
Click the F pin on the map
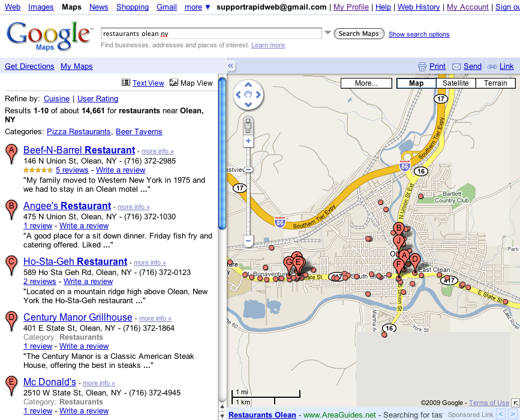(399, 265)
